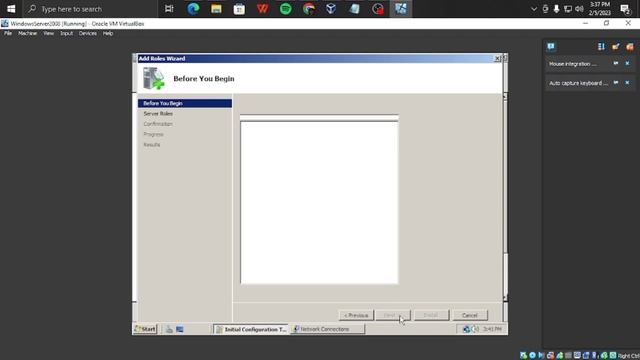Expand hidden tray icons chevron
Screen dimensions: 640x360
tap(533, 9)
